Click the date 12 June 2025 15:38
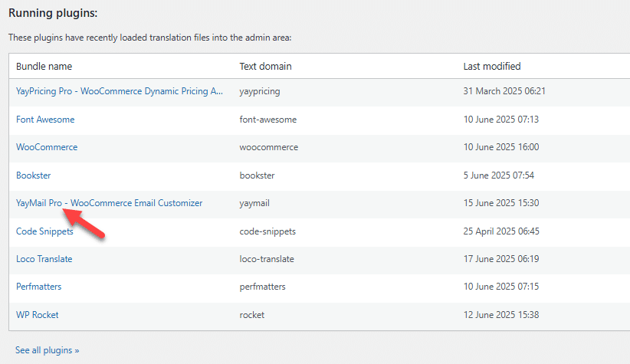 501,315
